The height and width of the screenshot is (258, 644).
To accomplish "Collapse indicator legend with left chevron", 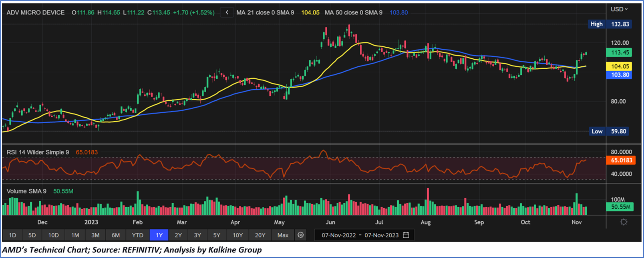I will [227, 12].
